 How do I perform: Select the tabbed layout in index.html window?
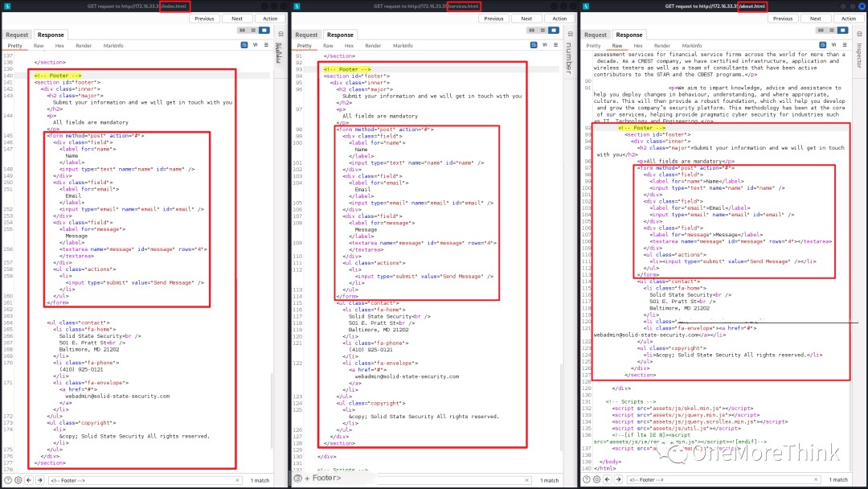[x=264, y=31]
